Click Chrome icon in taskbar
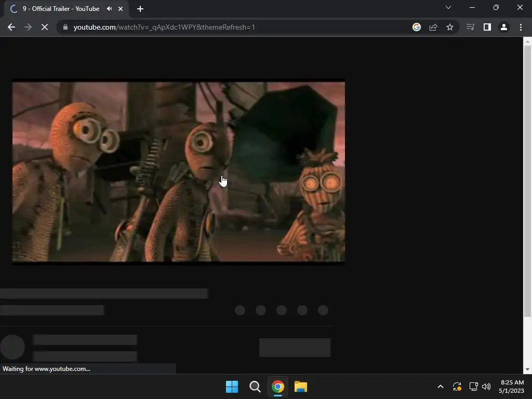Viewport: 532px width, 399px height. pyautogui.click(x=278, y=387)
